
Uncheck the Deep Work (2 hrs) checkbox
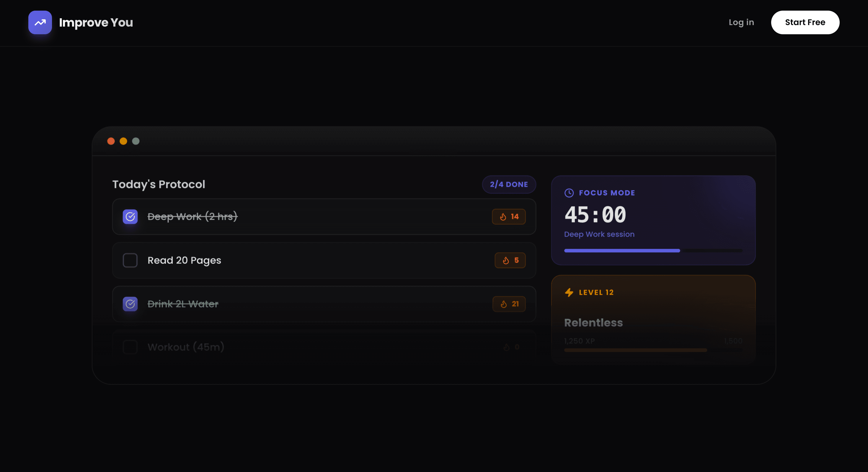coord(130,217)
